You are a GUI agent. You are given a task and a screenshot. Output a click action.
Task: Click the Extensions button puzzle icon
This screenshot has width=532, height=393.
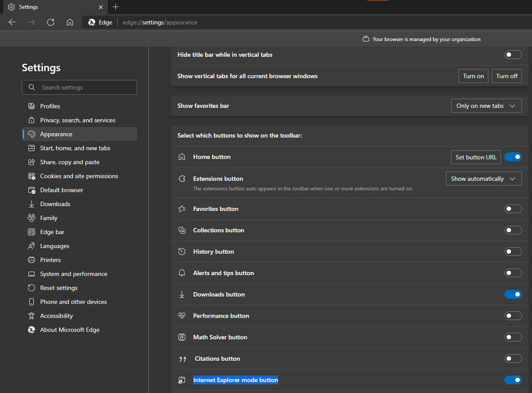182,179
